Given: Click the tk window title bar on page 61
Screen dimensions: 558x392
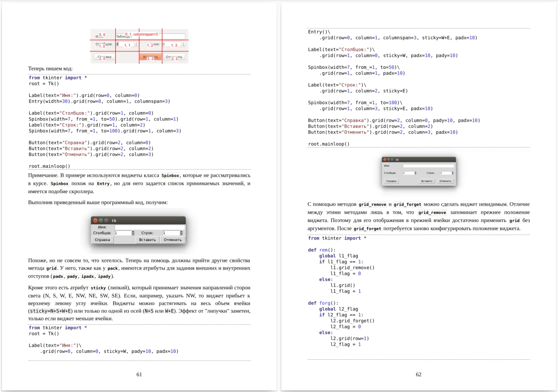Looking at the screenshot, I should coord(138,221).
